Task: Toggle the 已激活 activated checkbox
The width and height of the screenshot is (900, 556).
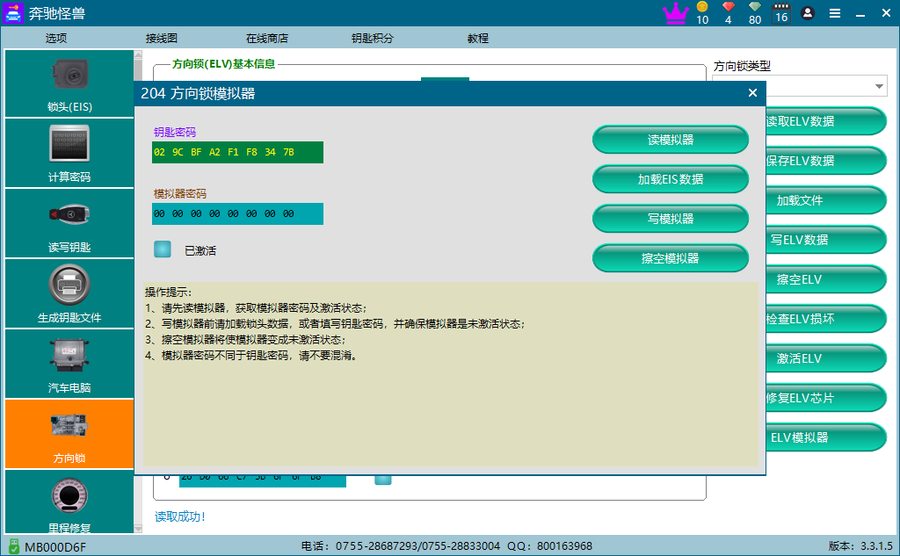Action: (162, 250)
